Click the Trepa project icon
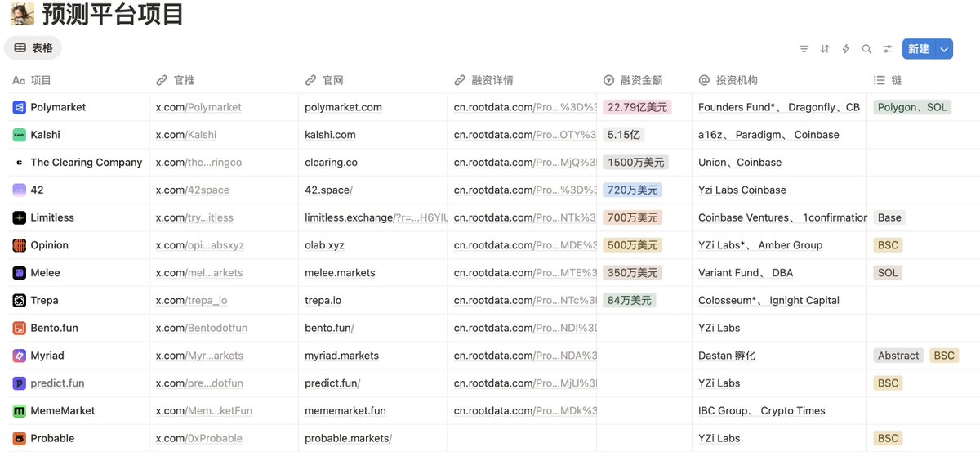Screen dimensions: 980x452 (x=19, y=300)
